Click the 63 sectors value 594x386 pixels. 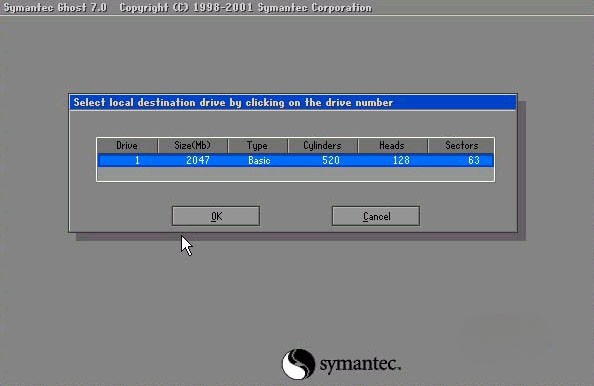[474, 160]
